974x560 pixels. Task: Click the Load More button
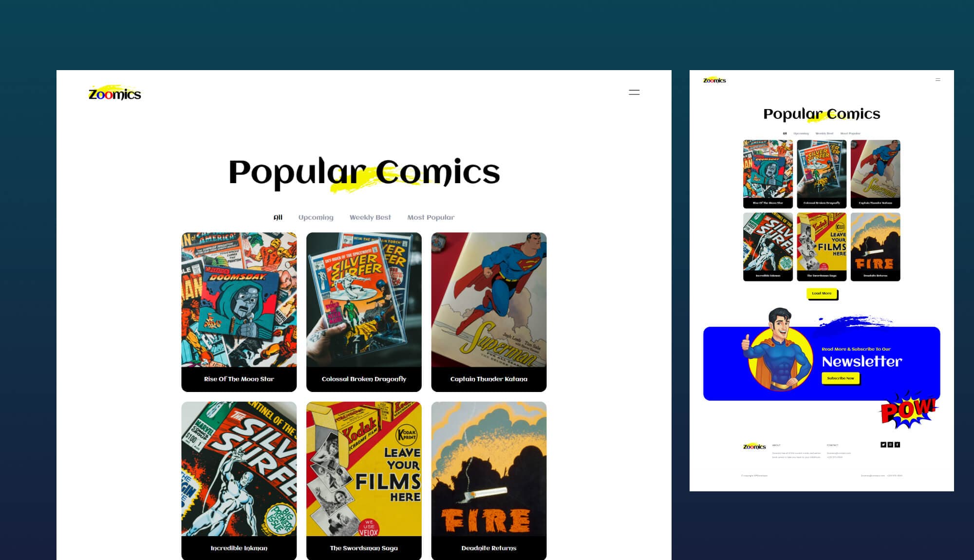pyautogui.click(x=822, y=293)
